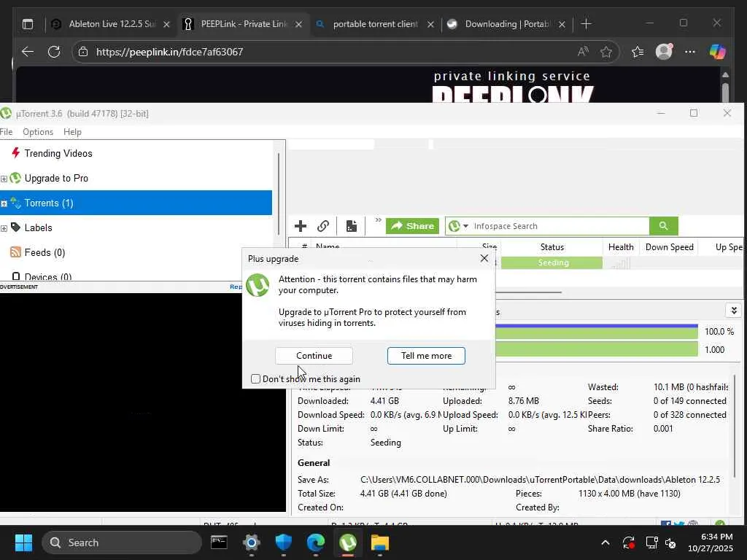Image resolution: width=747 pixels, height=560 pixels.
Task: Open the Favorites list icon in Edge
Action: click(638, 52)
